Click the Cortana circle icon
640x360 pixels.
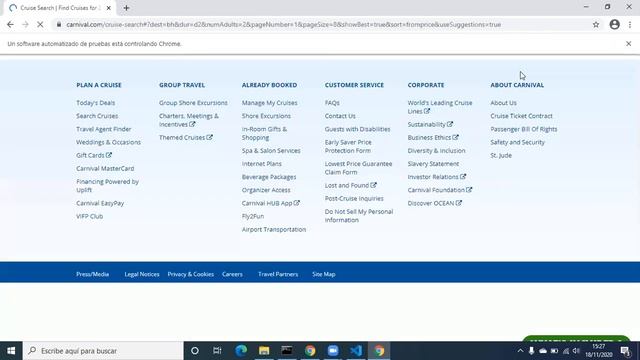click(x=195, y=351)
